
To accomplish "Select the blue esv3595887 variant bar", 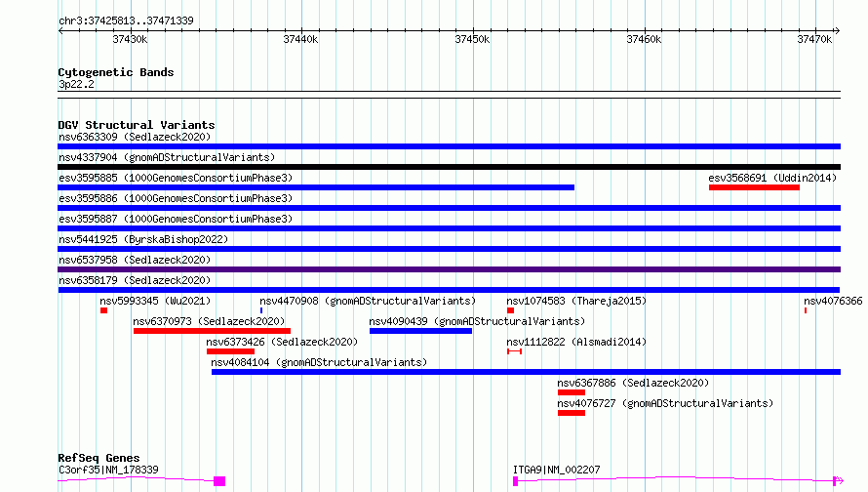I will click(449, 228).
